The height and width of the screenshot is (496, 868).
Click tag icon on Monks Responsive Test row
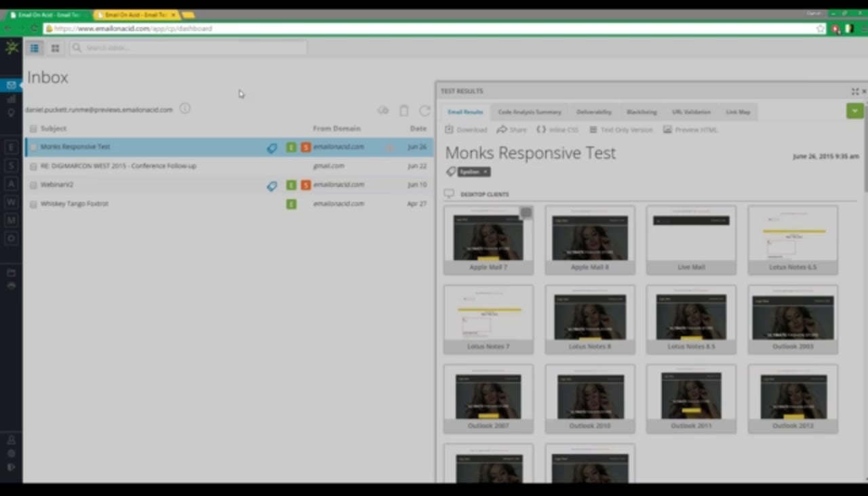[x=272, y=148]
